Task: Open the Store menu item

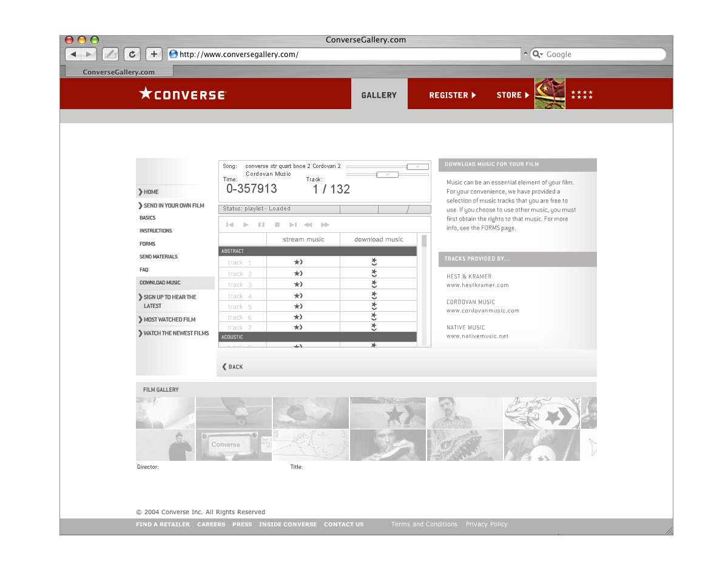Action: point(513,95)
